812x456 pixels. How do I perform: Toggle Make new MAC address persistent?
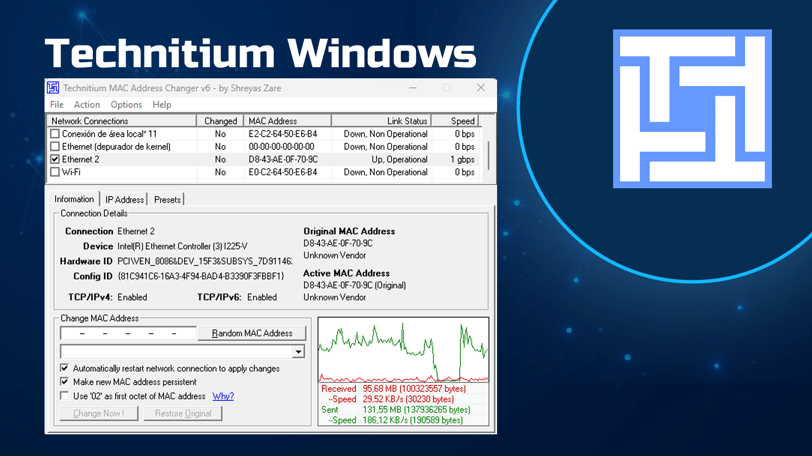coord(64,381)
